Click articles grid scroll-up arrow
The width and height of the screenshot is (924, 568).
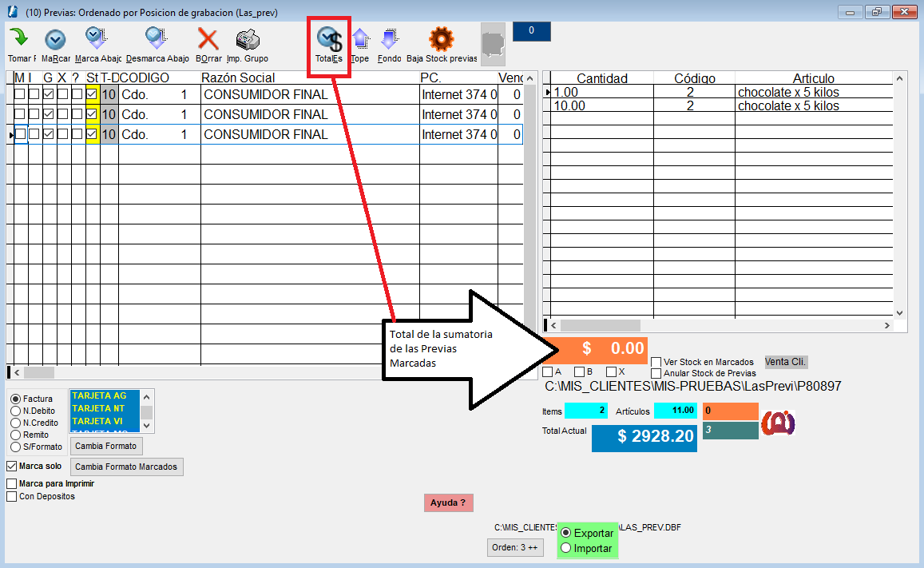tap(899, 78)
